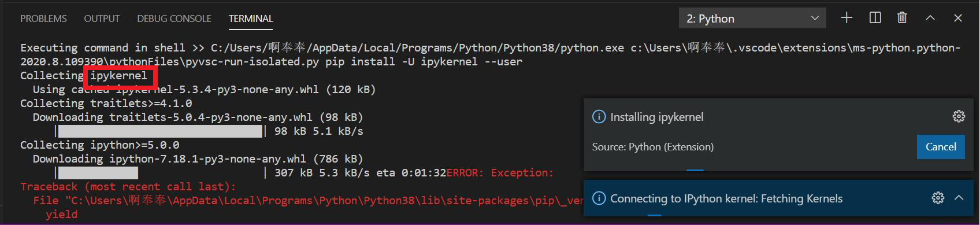The width and height of the screenshot is (980, 225).
Task: Open the DEBUG CONSOLE tab
Action: tap(174, 19)
